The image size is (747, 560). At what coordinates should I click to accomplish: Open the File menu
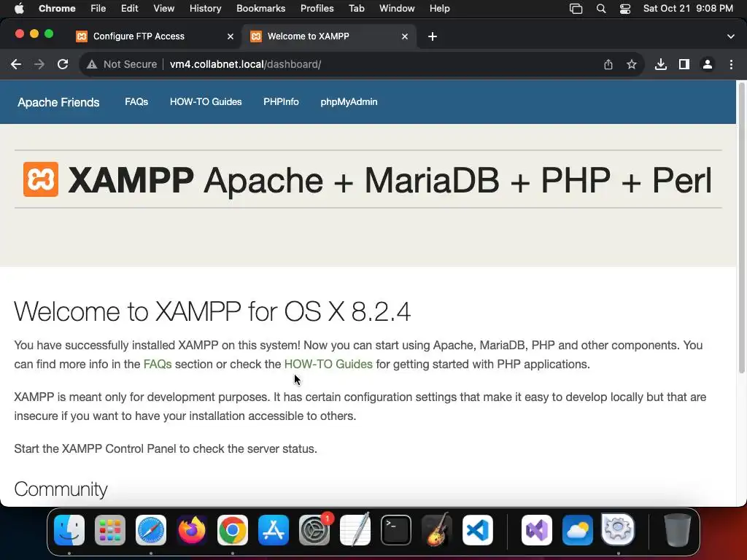(98, 9)
